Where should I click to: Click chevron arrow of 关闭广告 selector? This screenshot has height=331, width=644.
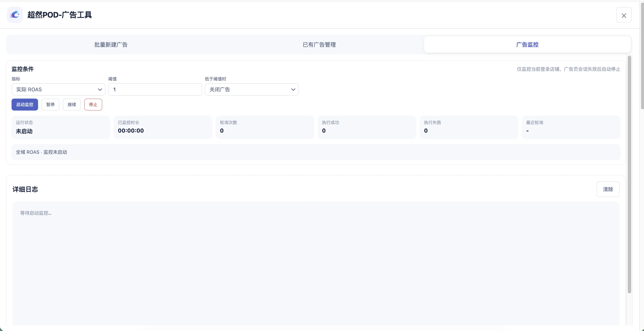point(293,90)
